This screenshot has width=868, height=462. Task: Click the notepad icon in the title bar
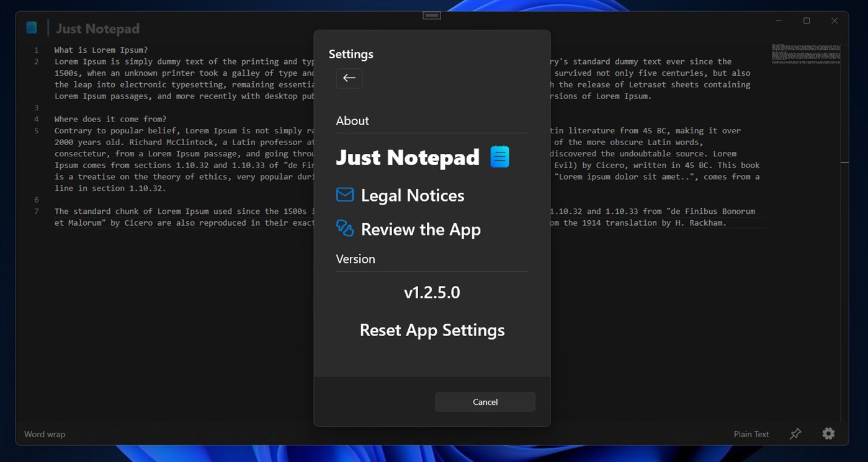[x=32, y=27]
